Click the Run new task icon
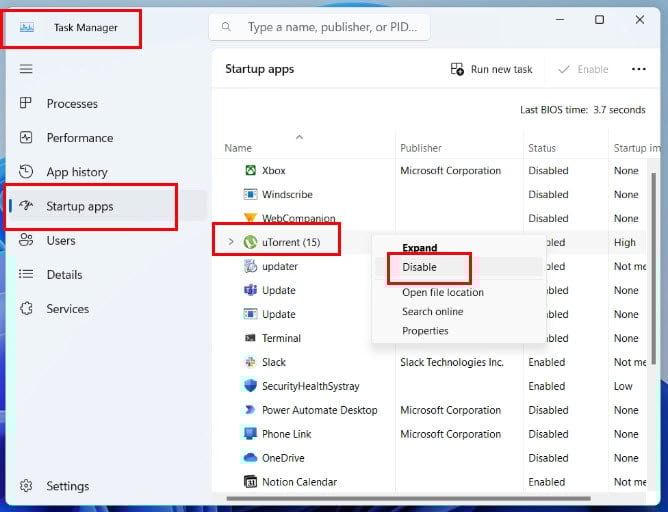This screenshot has width=668, height=512. pyautogui.click(x=457, y=69)
